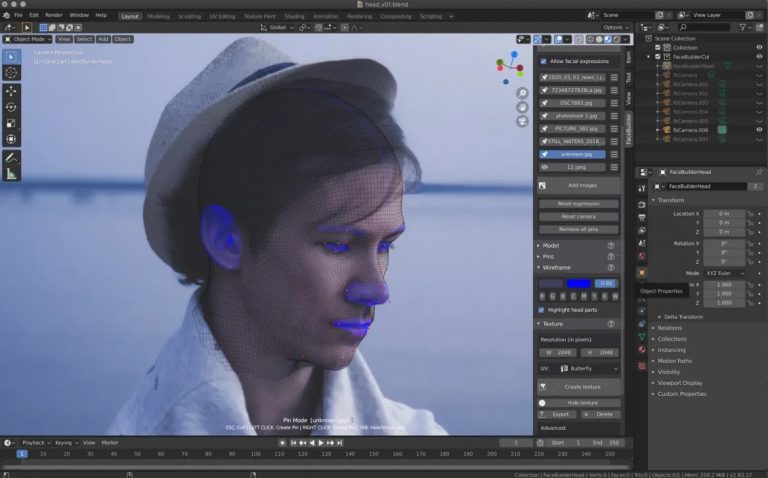768x478 pixels.
Task: Click the Reset expression button
Action: [578, 204]
